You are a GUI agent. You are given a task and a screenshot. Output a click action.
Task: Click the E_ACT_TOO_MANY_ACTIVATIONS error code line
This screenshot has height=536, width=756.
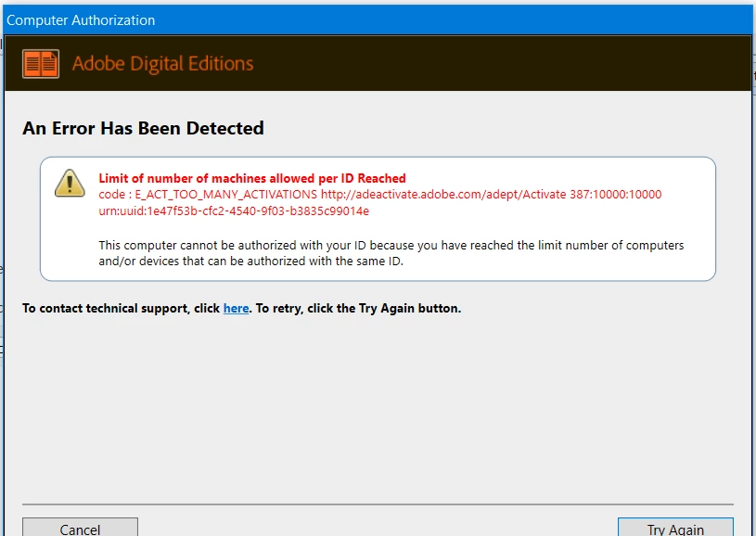click(380, 194)
